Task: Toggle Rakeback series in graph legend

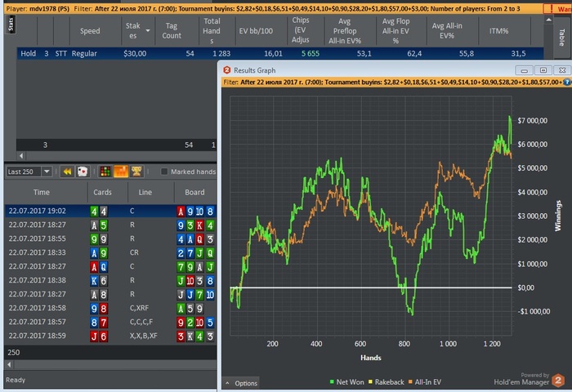Action: [x=386, y=381]
